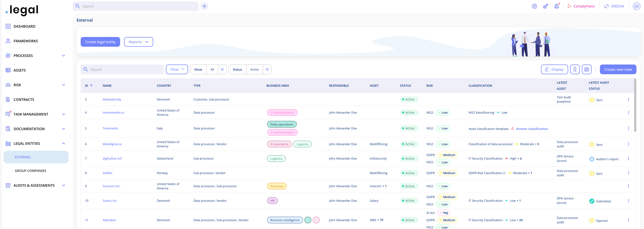
Task: Open row actions menu for Salary Inc.
Action: (628, 201)
